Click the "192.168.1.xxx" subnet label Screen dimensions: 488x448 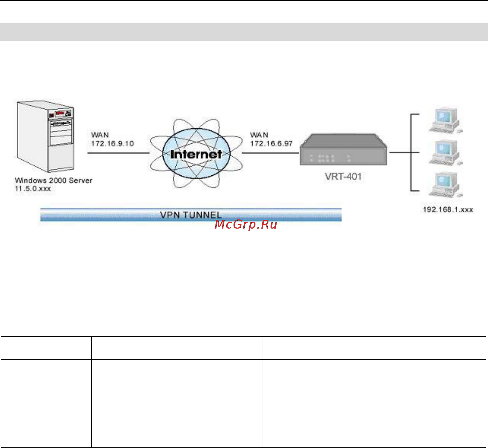(x=448, y=210)
